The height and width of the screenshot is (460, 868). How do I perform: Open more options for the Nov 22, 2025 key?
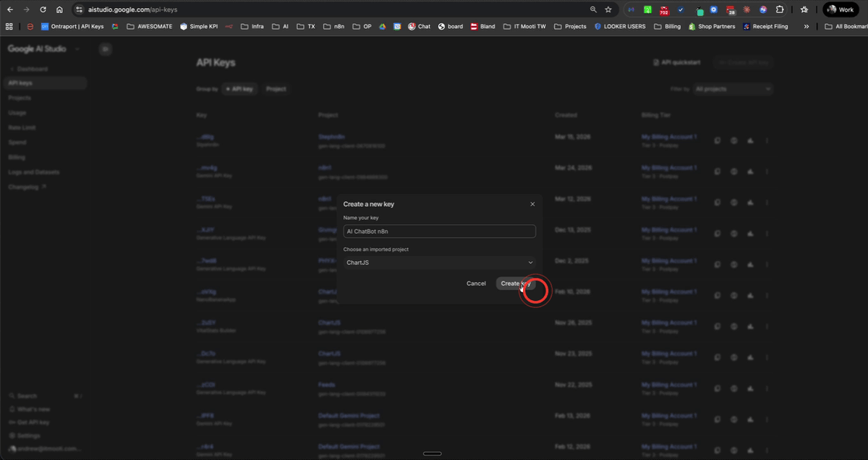(767, 388)
